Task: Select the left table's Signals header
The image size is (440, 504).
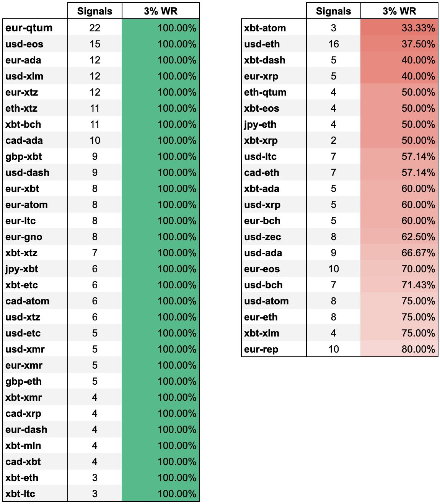Action: (x=95, y=11)
